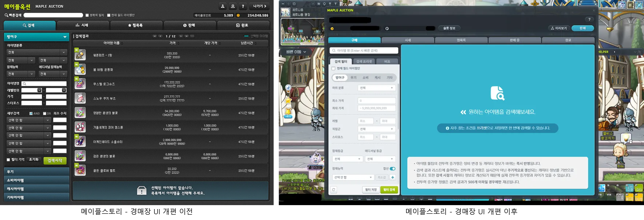Click the circular reset icon beside 필터 저장

click(x=333, y=190)
